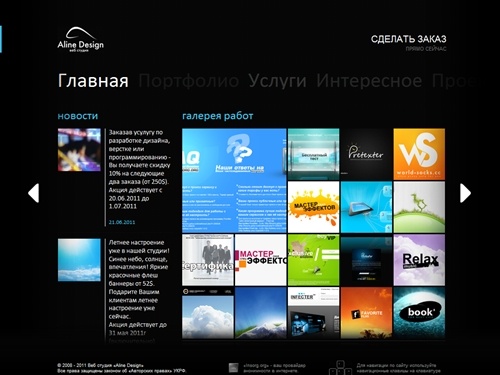Open the Сертификат business people thumbnail
Image resolution: width=500 pixels, height=375 pixels.
pos(208,260)
